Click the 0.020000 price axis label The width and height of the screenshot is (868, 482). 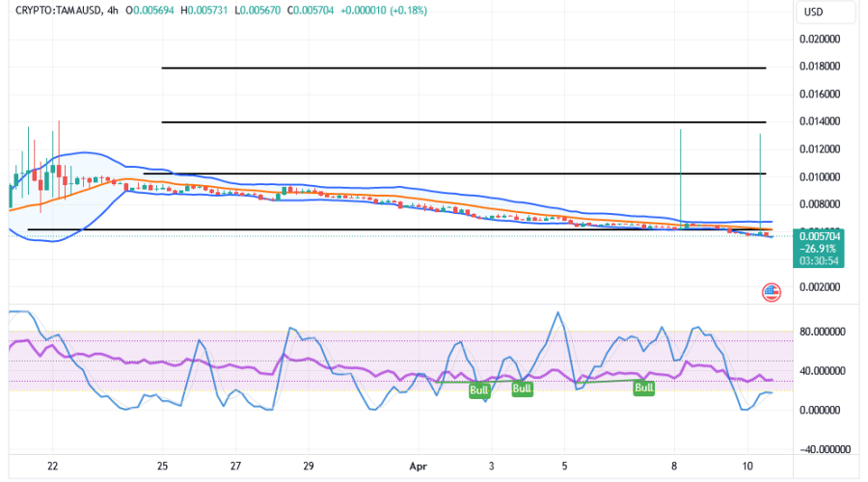(x=820, y=40)
